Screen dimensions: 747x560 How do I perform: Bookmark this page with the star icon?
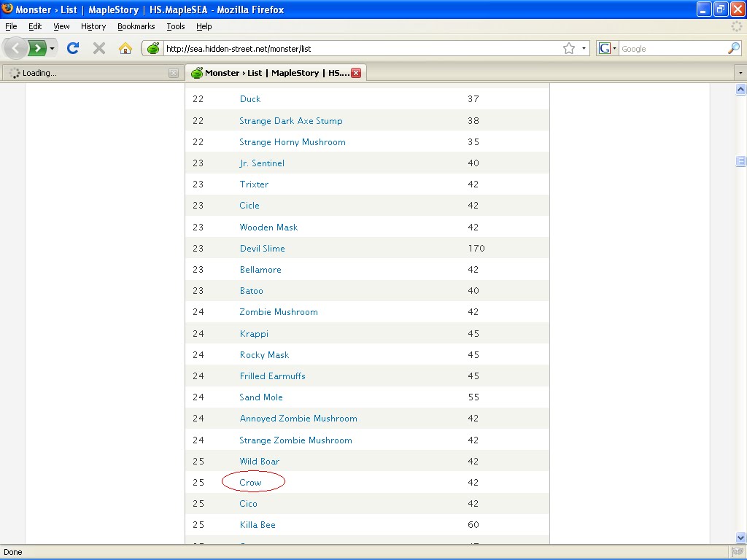click(x=569, y=48)
